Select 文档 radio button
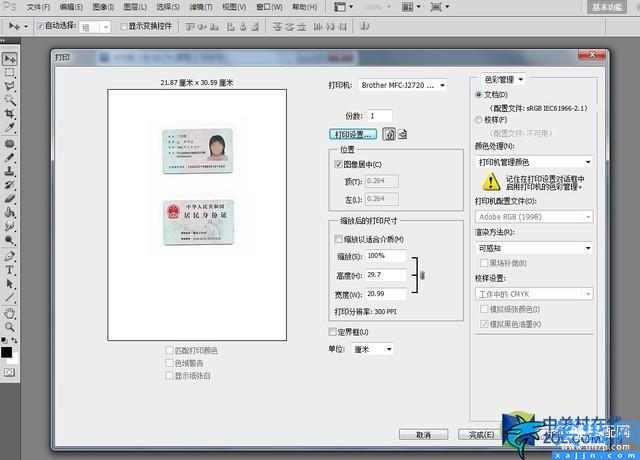Screen dimensions: 640x460 479,94
